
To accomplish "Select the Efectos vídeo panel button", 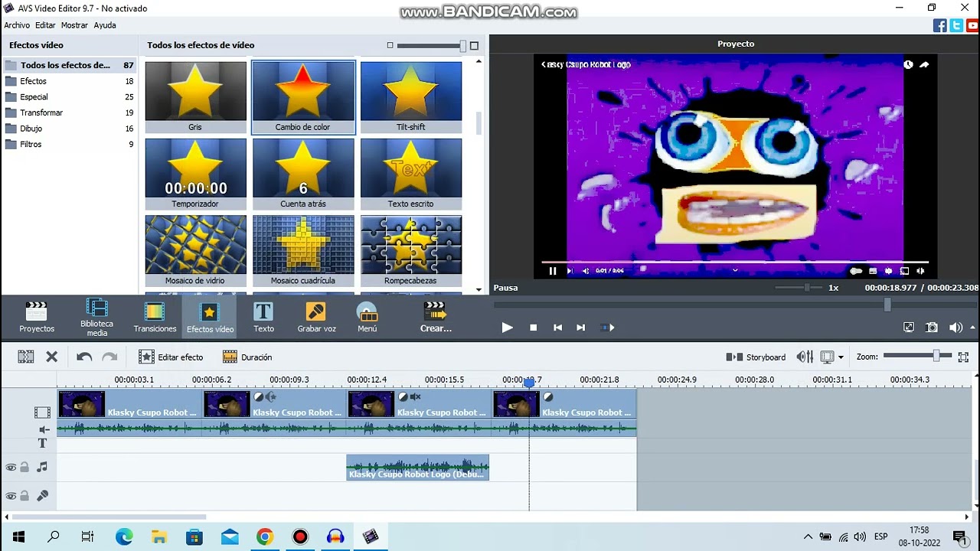I will [210, 317].
